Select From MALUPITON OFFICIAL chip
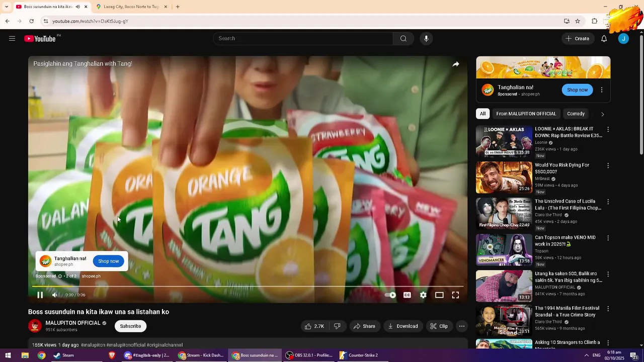 [x=526, y=114]
